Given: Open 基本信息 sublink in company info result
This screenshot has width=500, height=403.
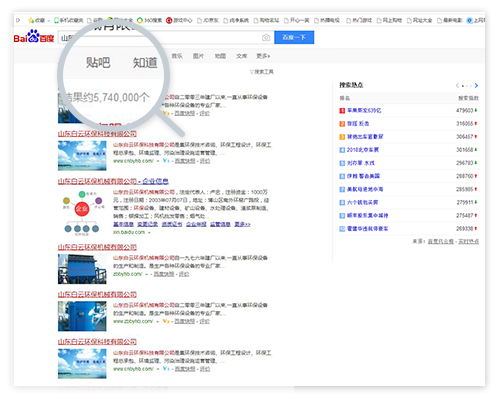Looking at the screenshot, I should 123,224.
